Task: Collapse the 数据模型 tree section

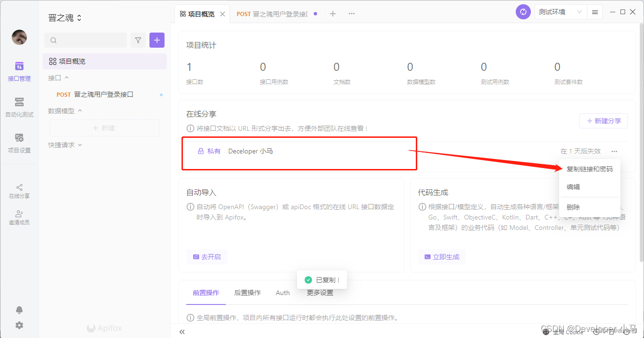Action: coord(65,110)
